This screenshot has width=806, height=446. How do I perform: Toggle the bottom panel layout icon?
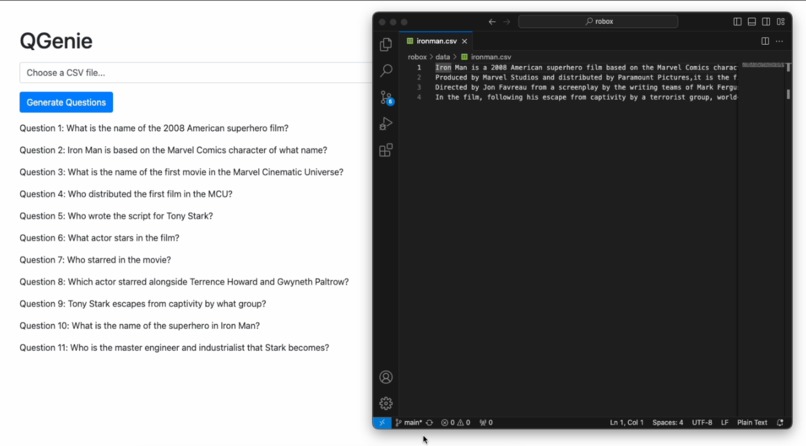pyautogui.click(x=752, y=22)
